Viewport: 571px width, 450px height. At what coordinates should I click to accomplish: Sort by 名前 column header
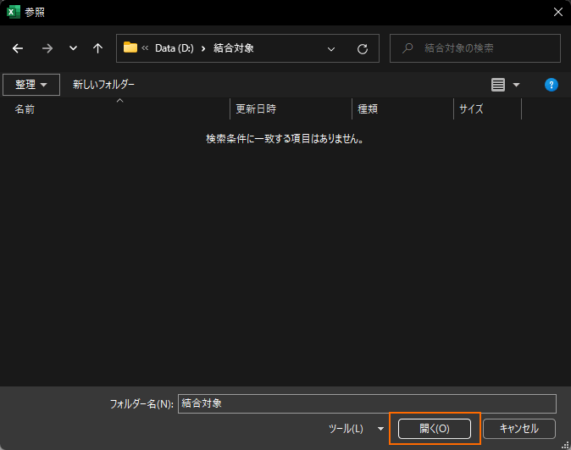tap(24, 109)
